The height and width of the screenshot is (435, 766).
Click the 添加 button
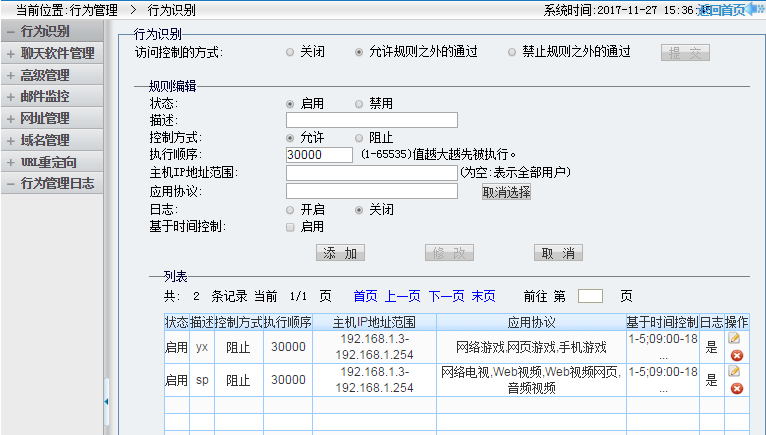340,253
